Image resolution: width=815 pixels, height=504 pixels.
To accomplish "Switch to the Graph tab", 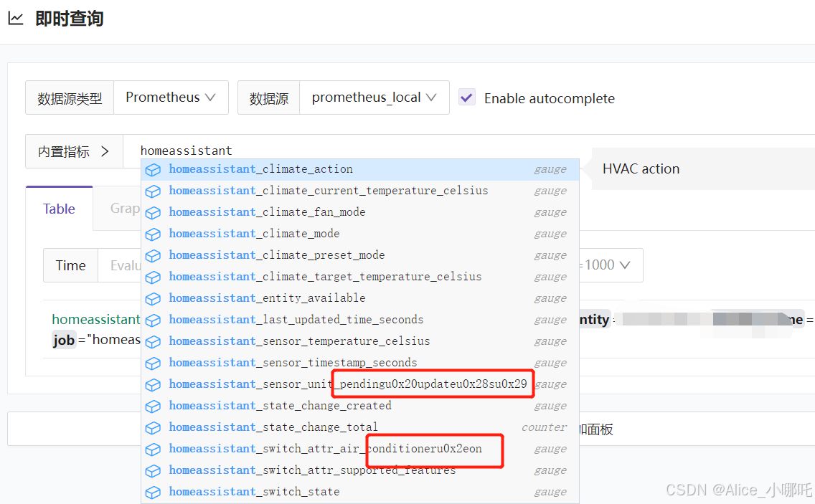I will 125,209.
